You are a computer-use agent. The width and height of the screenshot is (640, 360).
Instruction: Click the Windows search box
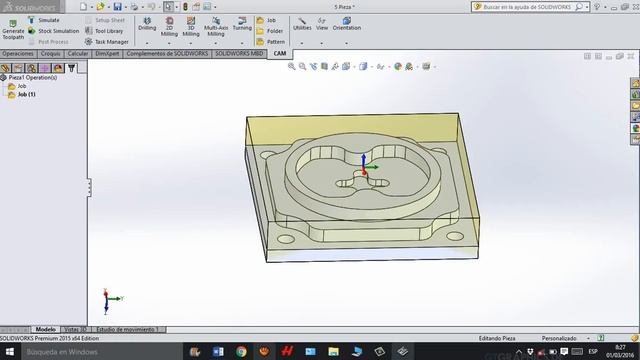[102, 351]
